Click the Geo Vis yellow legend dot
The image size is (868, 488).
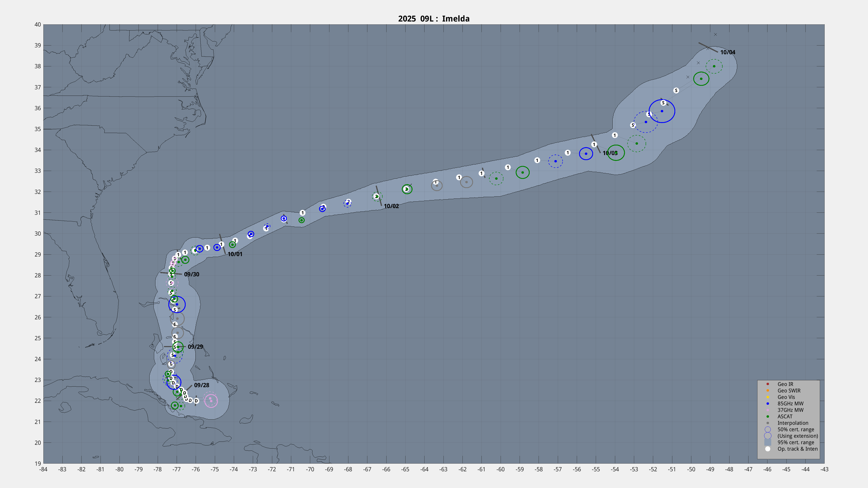click(x=768, y=397)
